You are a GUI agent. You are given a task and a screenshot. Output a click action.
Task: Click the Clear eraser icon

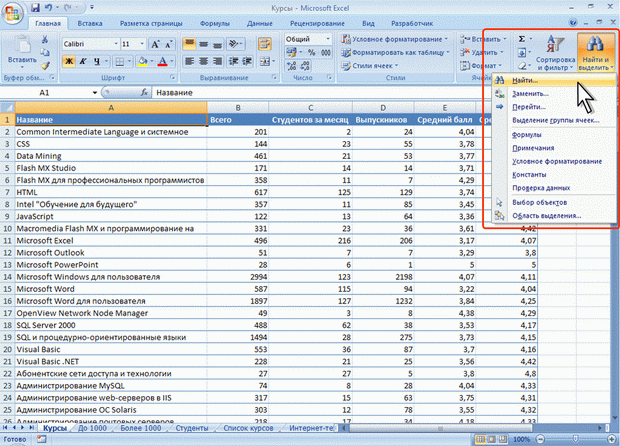[x=522, y=66]
